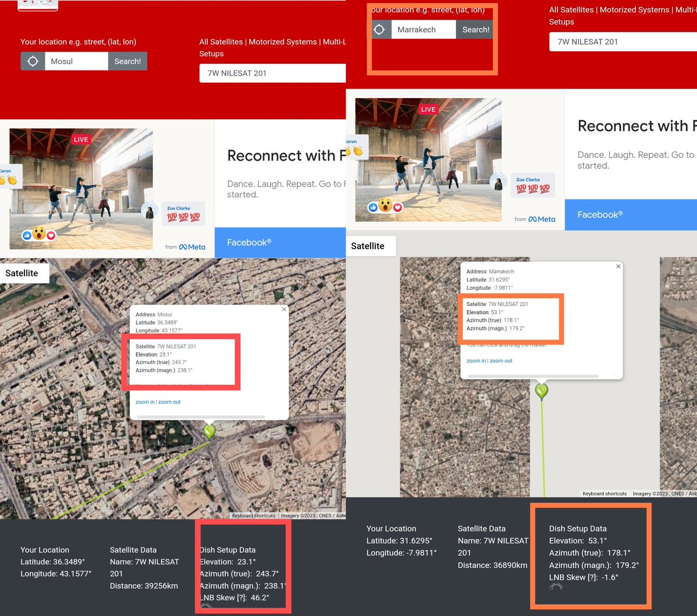This screenshot has width=697, height=616.
Task: Open Keyboard shortcuts on the Marrakech map
Action: click(x=605, y=493)
